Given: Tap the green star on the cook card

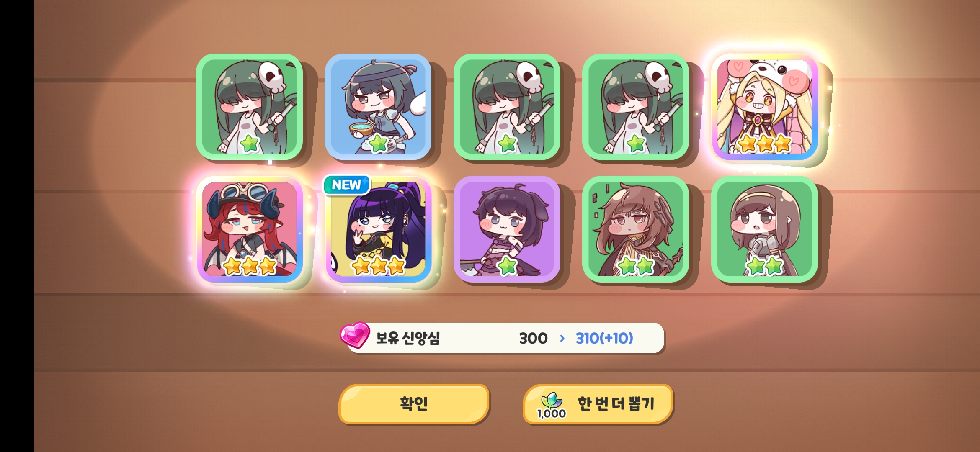Looking at the screenshot, I should [x=378, y=144].
